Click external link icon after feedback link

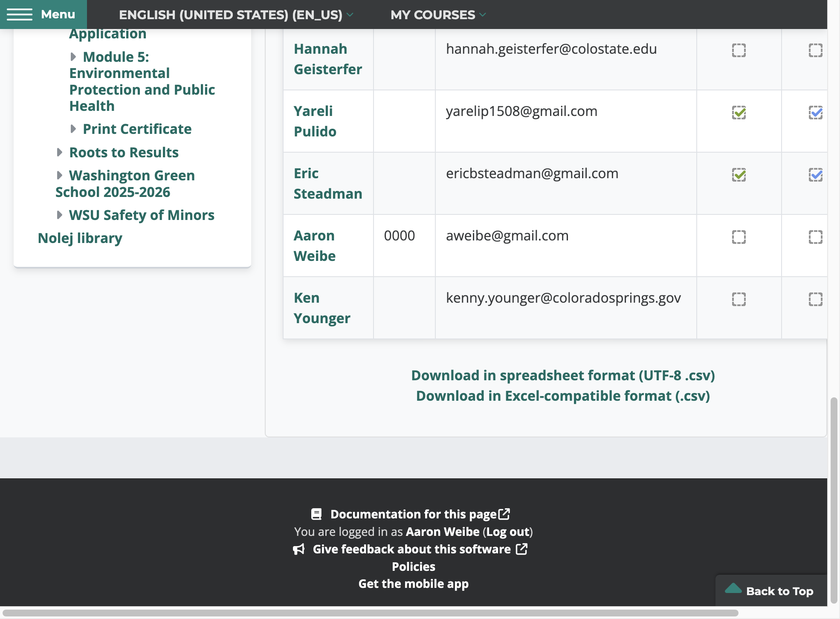pyautogui.click(x=521, y=549)
